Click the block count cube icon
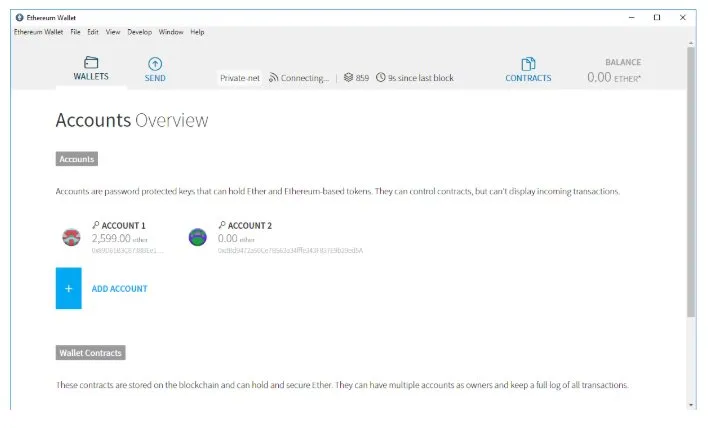 click(x=348, y=78)
